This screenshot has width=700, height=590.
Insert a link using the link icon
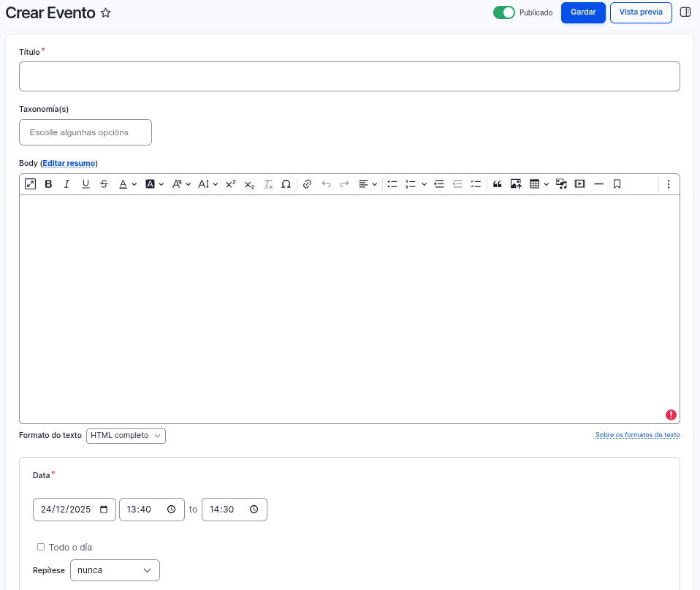click(307, 184)
